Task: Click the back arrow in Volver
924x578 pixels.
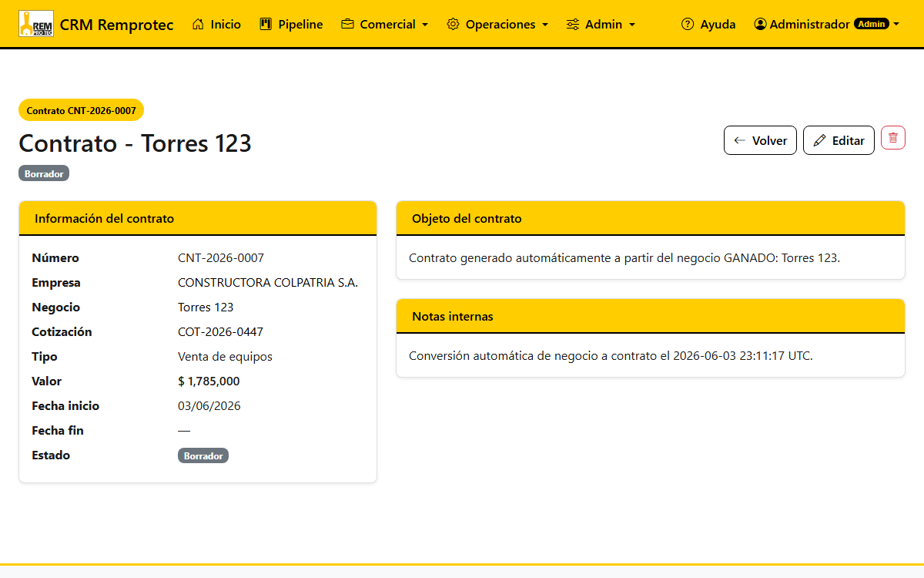Action: (x=740, y=140)
